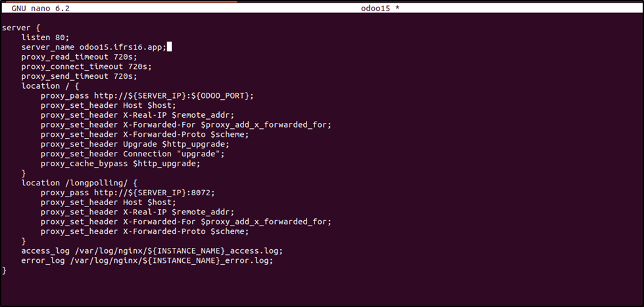Click the 'location /longpolling/ {' line
The image size is (644, 307).
pos(82,183)
